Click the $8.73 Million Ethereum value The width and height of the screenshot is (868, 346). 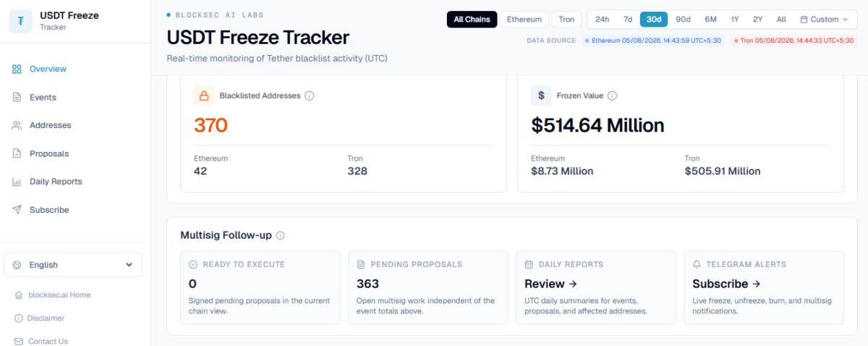562,172
